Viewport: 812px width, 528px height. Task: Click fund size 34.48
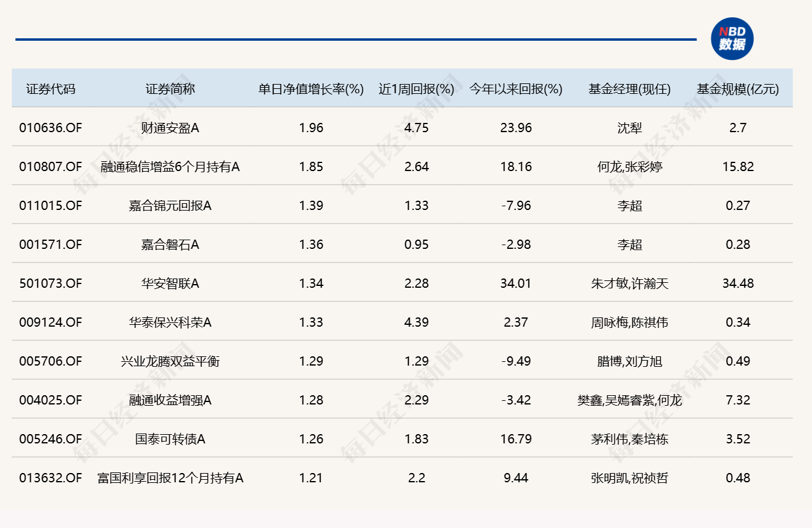(x=738, y=283)
